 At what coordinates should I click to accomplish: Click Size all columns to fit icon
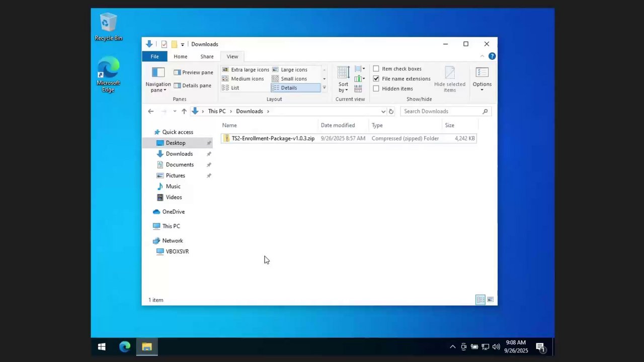358,89
